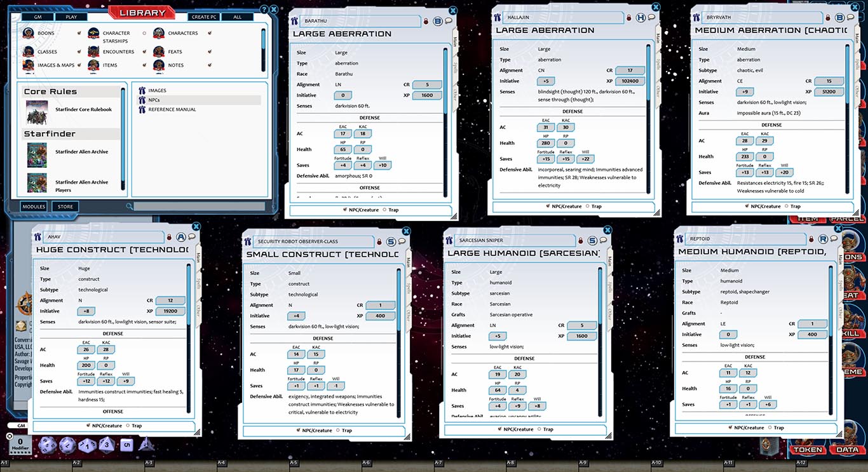Click the search magnifier at the Library bottom
This screenshot has width=868, height=472.
(129, 206)
